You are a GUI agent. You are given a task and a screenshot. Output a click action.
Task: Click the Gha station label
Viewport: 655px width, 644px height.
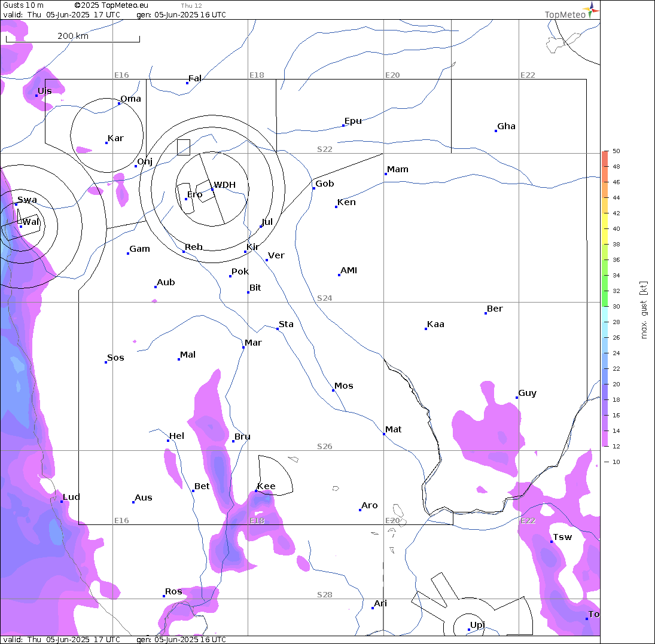pyautogui.click(x=506, y=126)
